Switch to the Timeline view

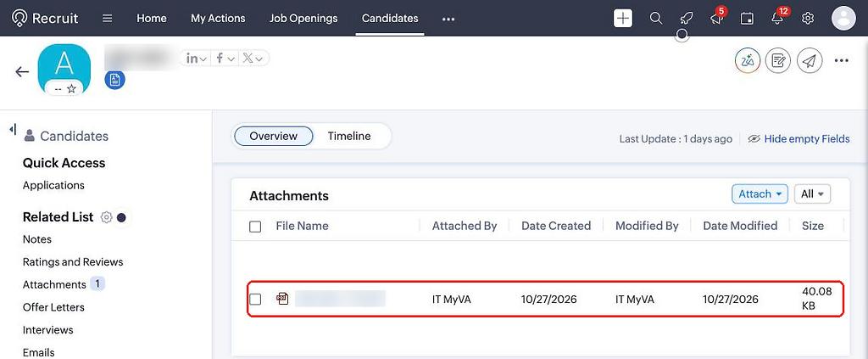349,137
